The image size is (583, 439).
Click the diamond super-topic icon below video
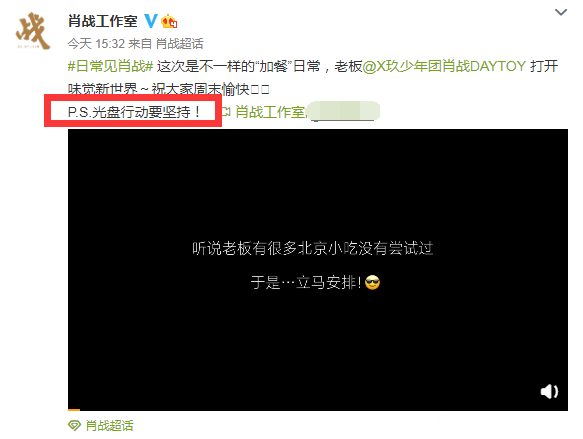[74, 425]
